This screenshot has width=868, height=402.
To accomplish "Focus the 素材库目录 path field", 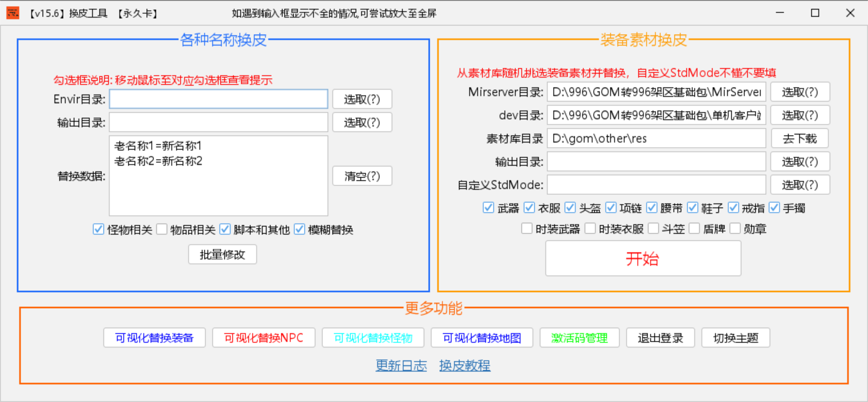I will 657,138.
